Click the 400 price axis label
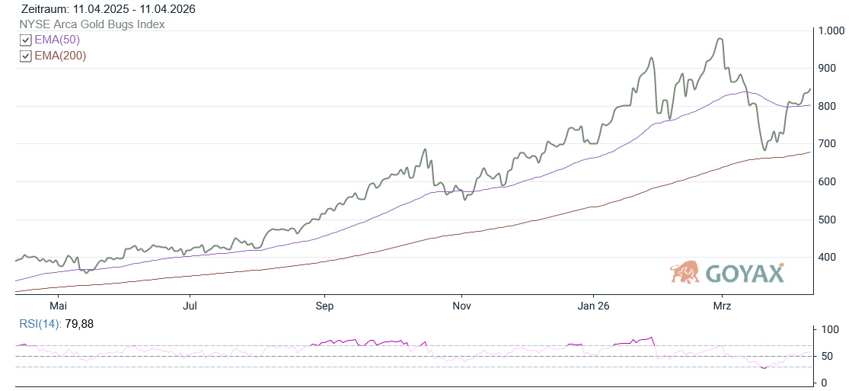 (x=828, y=258)
